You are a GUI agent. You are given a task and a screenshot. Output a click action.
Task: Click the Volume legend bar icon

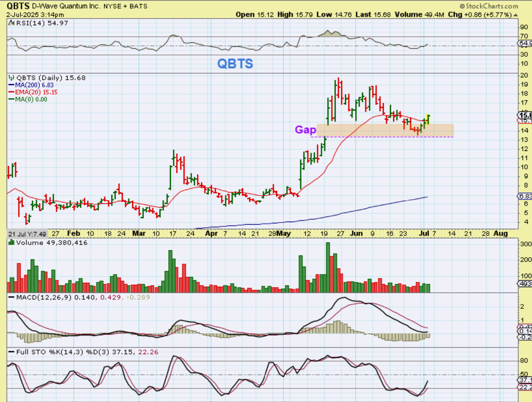pyautogui.click(x=11, y=243)
